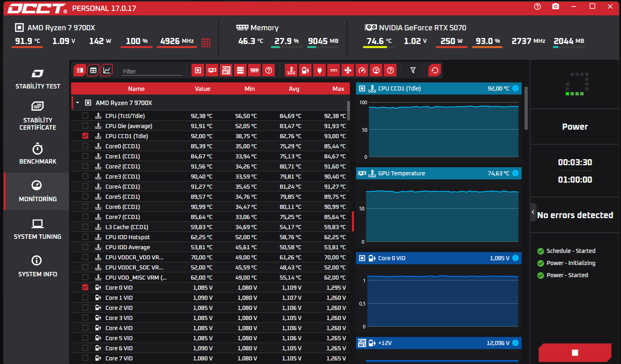Sort by the Avg column header
The height and width of the screenshot is (364, 621).
pos(294,89)
